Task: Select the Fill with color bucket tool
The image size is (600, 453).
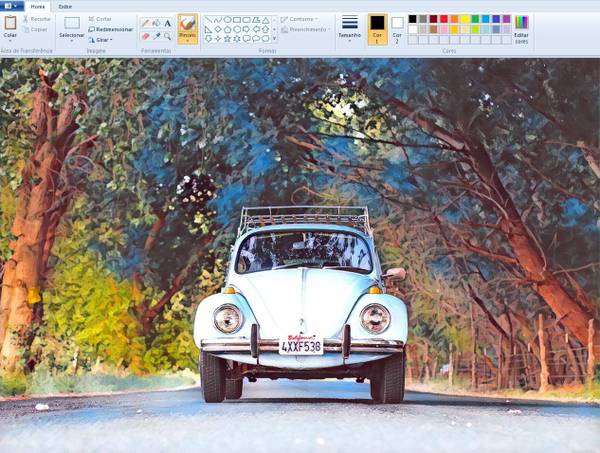Action: click(x=156, y=23)
